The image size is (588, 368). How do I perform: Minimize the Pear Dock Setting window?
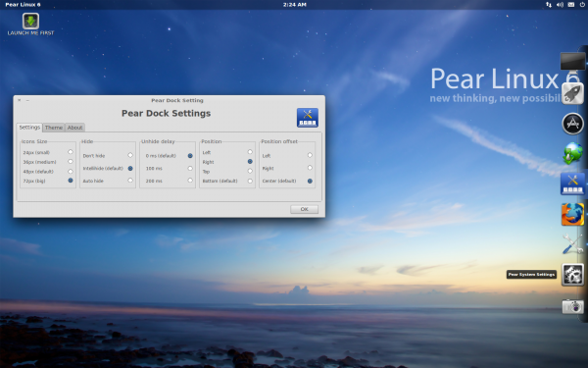click(27, 100)
